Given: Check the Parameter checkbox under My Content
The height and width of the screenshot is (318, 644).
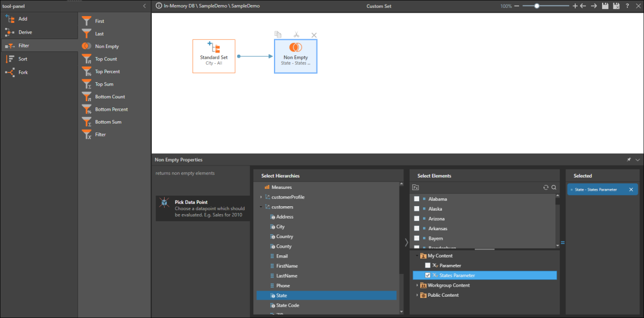Looking at the screenshot, I should (427, 265).
